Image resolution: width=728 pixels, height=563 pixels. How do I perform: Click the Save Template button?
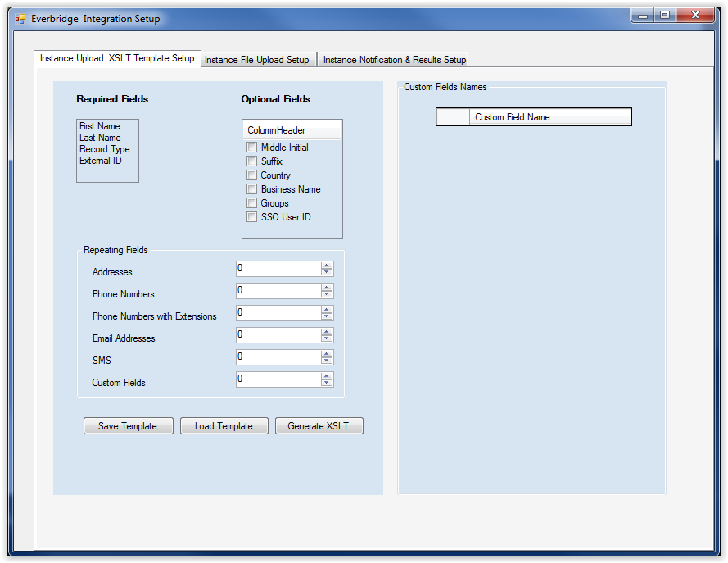(128, 426)
